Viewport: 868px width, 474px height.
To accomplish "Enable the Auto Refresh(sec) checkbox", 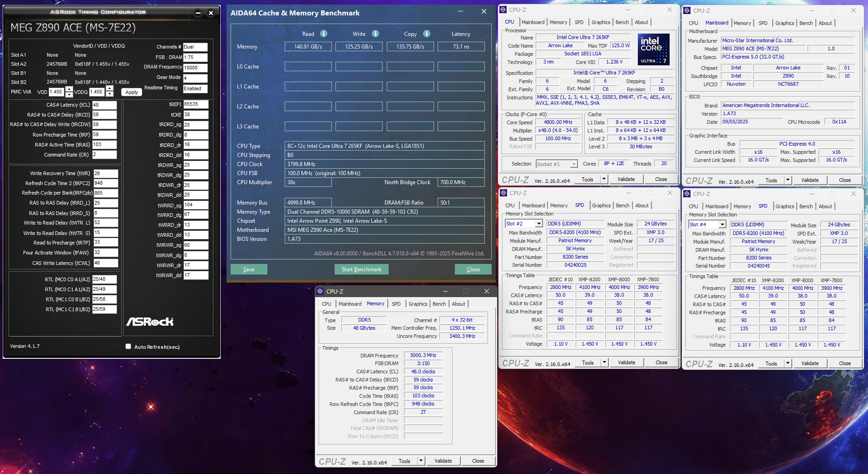I will point(128,347).
